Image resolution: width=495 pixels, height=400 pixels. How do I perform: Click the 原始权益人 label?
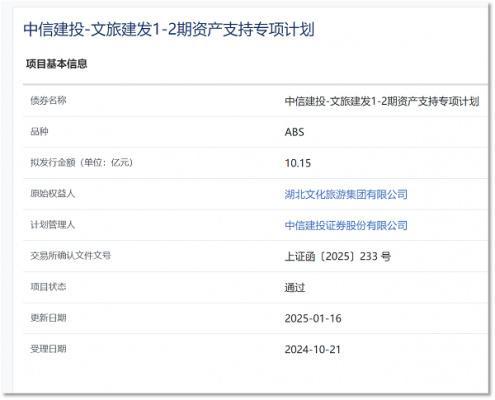[52, 193]
